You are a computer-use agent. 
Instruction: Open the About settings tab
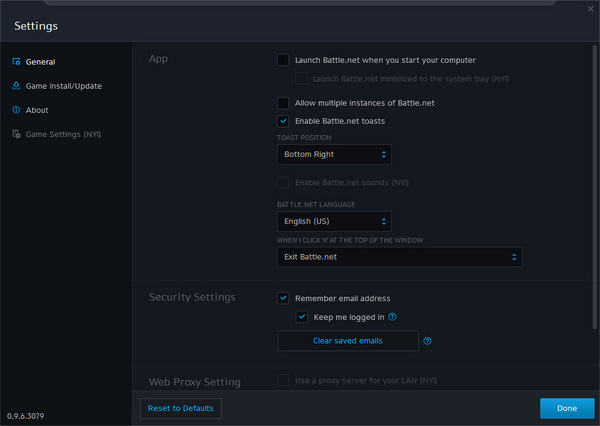click(37, 110)
